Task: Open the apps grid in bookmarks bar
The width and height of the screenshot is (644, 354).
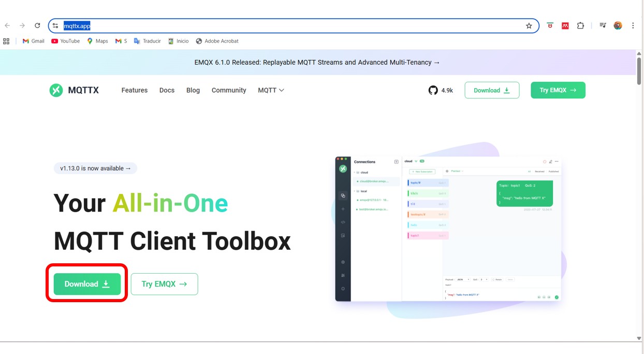Action: point(6,41)
